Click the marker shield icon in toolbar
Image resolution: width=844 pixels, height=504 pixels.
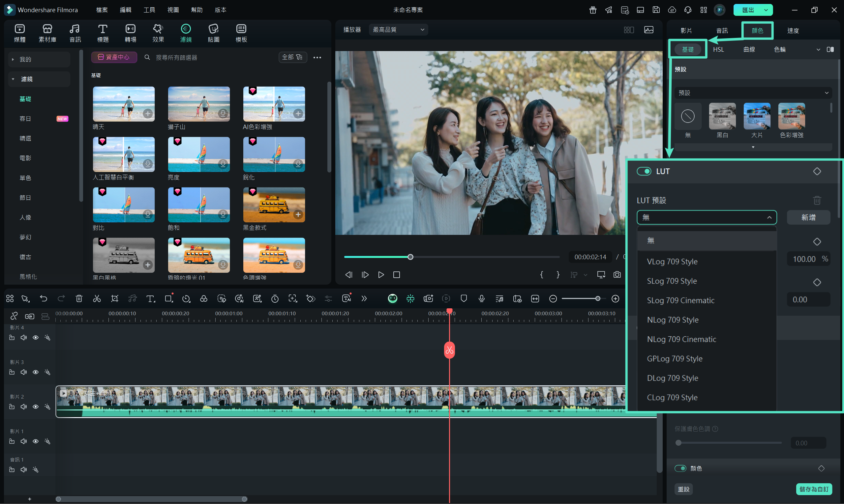pyautogui.click(x=464, y=298)
